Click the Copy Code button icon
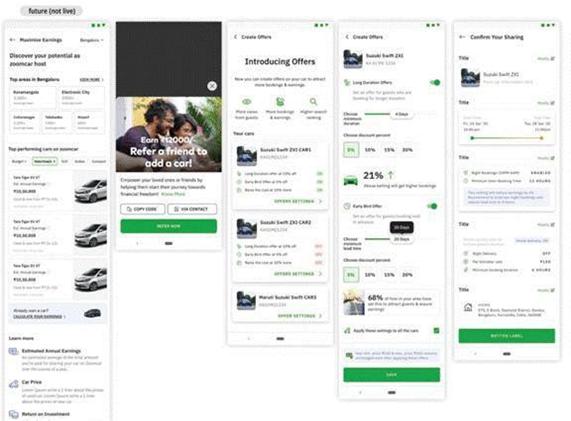Image resolution: width=571 pixels, height=421 pixels. (x=129, y=209)
